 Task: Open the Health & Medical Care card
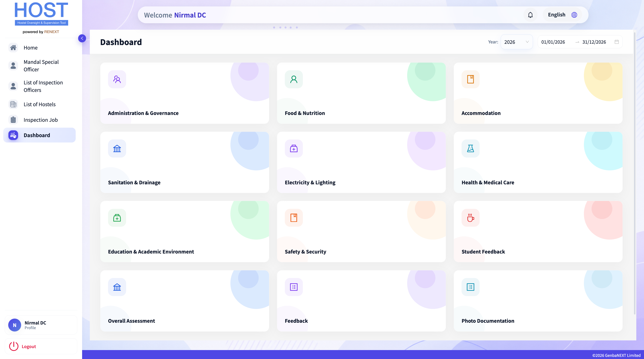538,162
